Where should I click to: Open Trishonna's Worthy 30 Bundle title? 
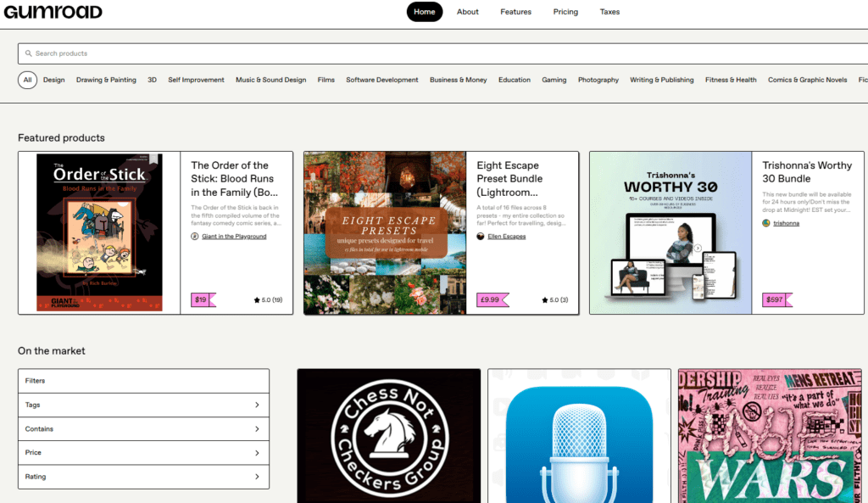pos(807,171)
